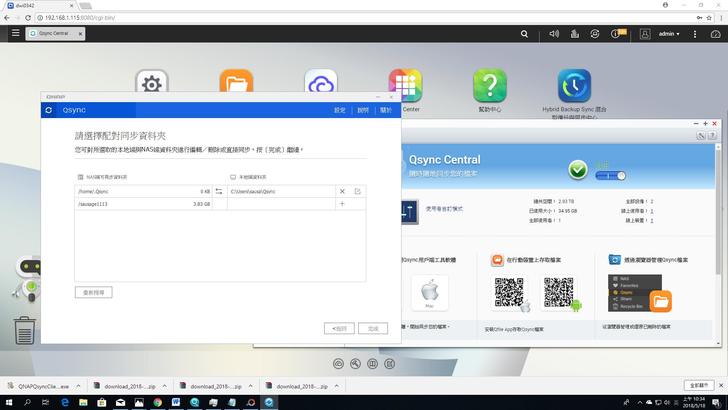Open 設定 in the Qsync header
This screenshot has height=410, width=728.
point(339,110)
